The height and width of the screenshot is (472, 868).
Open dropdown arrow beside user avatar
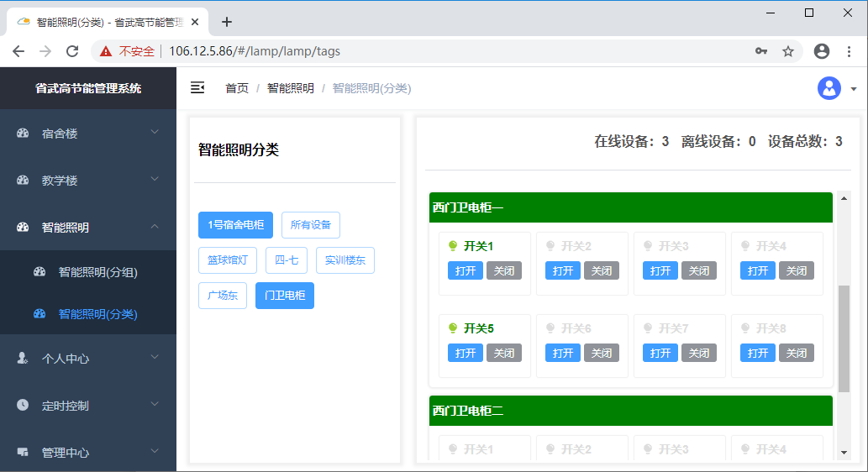click(854, 89)
